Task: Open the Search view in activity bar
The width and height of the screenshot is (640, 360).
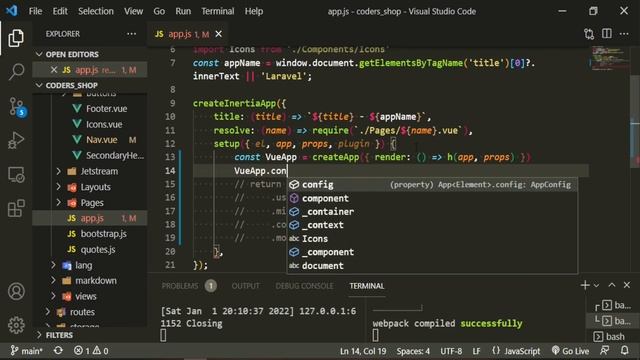Action: (16, 71)
